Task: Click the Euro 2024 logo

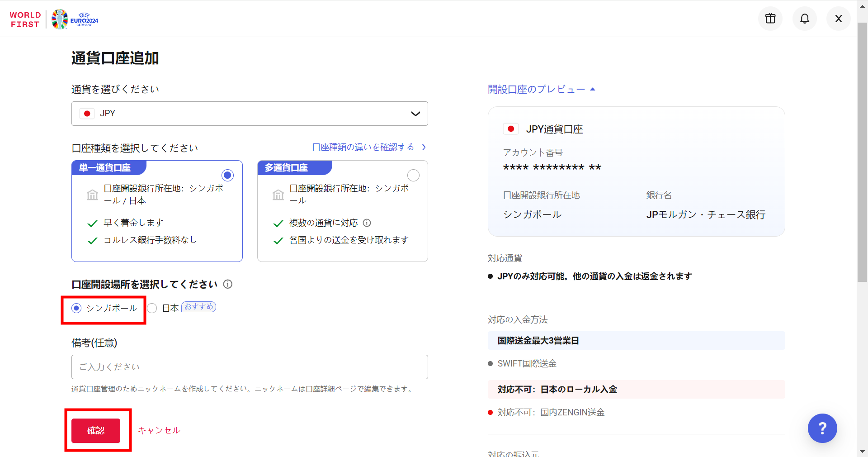Action: click(75, 19)
